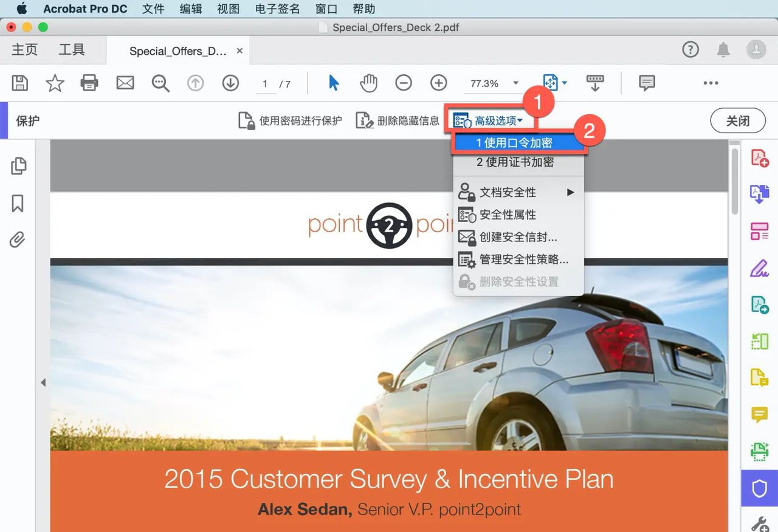Select the Hand pan tool
The width and height of the screenshot is (778, 532).
coord(368,83)
